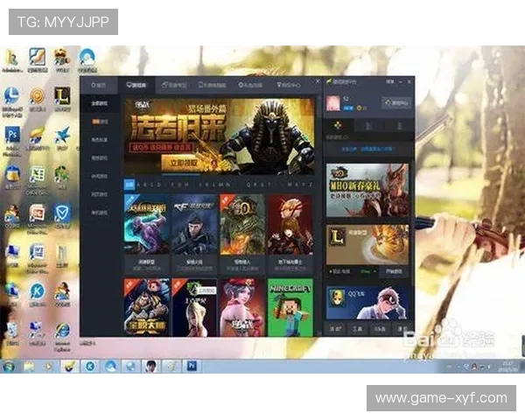This screenshot has height=420, width=525.
Task: Launch Internet Explorer desktop shortcut
Action: (63, 330)
